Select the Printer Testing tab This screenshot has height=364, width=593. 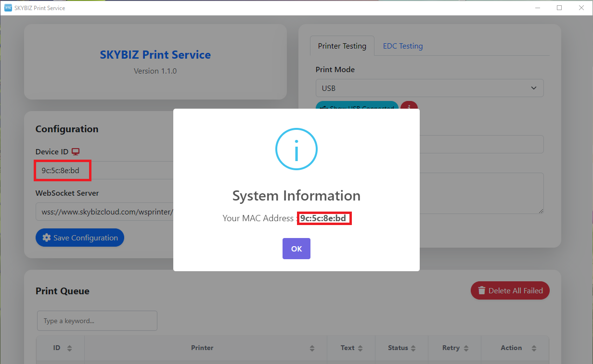(342, 46)
